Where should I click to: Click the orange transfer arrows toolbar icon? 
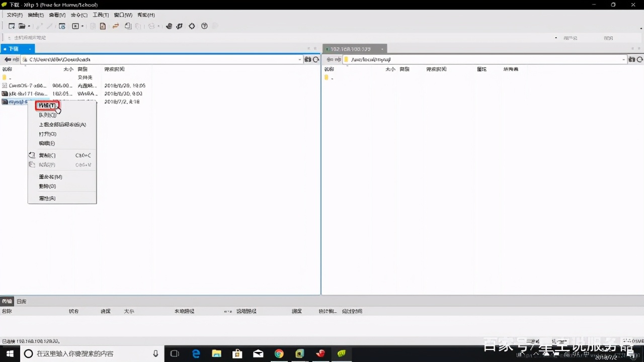coord(115,26)
